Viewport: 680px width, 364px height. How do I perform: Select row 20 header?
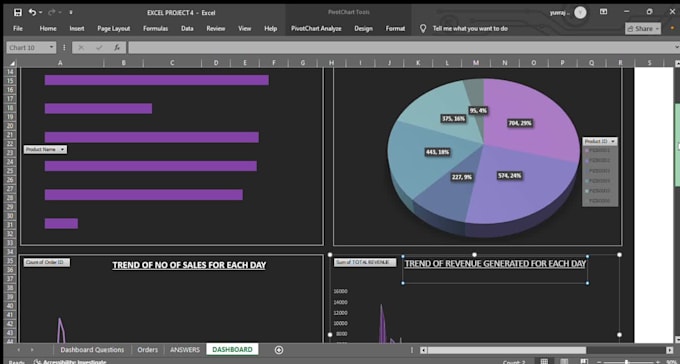tap(10, 126)
